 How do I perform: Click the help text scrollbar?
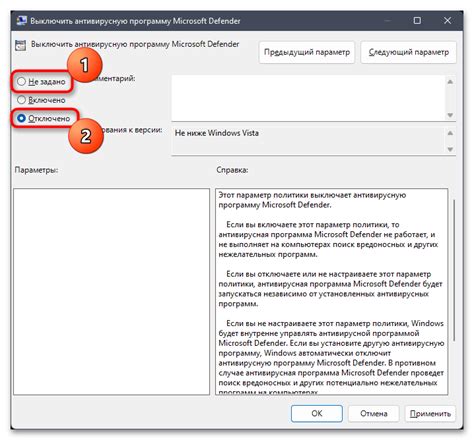tap(454, 270)
